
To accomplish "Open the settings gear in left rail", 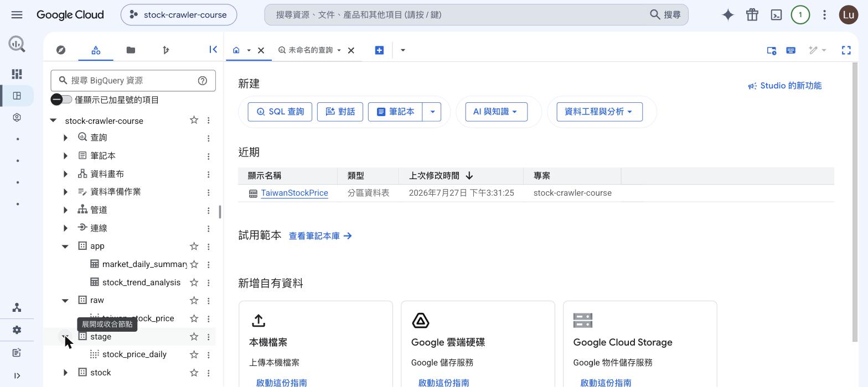I will (17, 330).
